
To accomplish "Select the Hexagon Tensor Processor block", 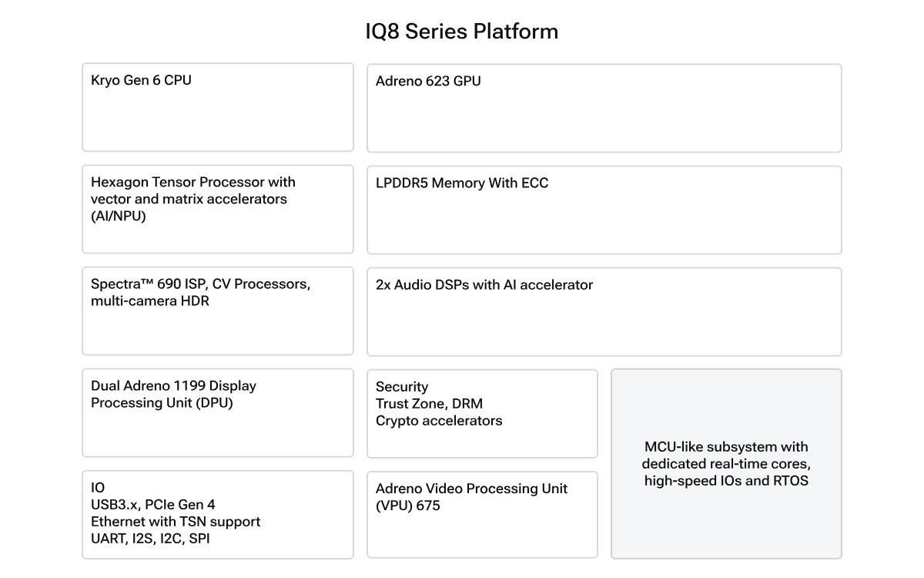I will [217, 209].
